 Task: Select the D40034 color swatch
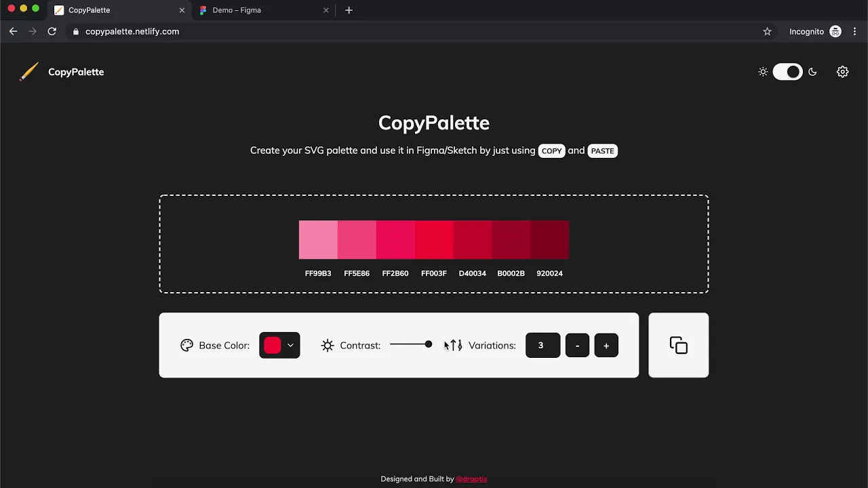[473, 240]
